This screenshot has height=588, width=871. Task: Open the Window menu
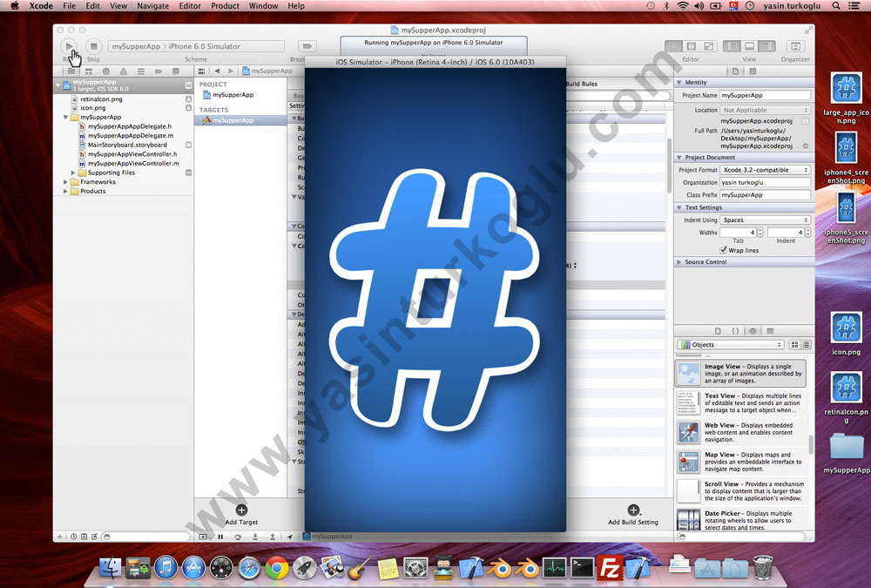[x=263, y=6]
